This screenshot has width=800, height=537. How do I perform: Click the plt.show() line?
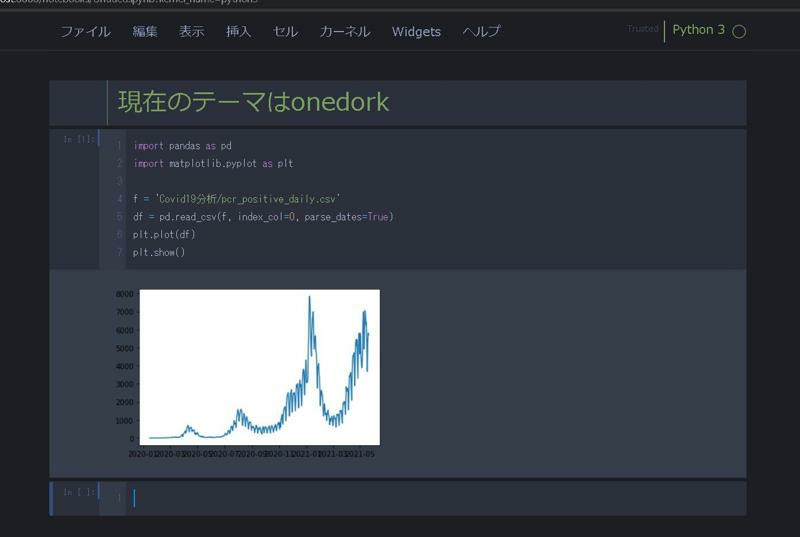click(159, 252)
